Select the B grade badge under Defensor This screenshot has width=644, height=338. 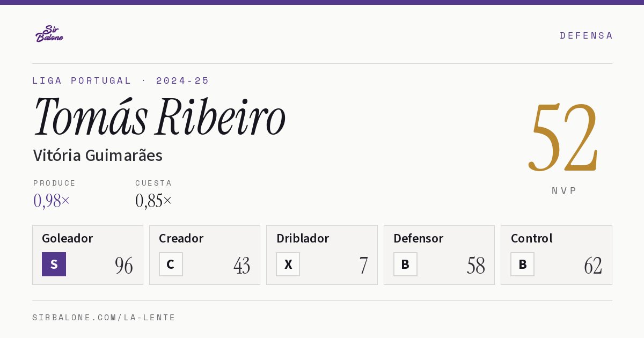(405, 264)
